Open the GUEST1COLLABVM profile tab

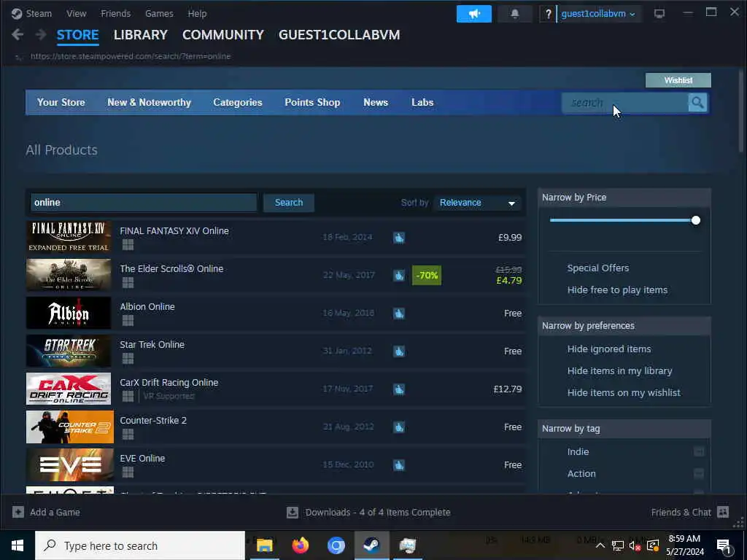coord(339,35)
